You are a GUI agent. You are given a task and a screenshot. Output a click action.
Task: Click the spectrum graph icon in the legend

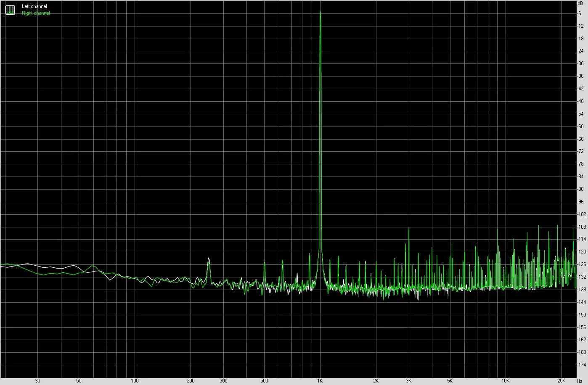point(10,10)
